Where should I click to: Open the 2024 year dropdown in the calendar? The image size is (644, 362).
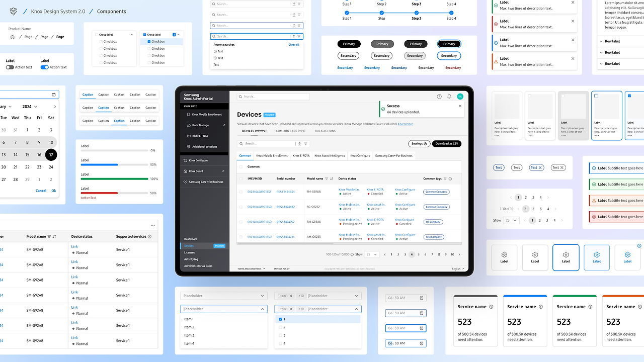tap(29, 107)
